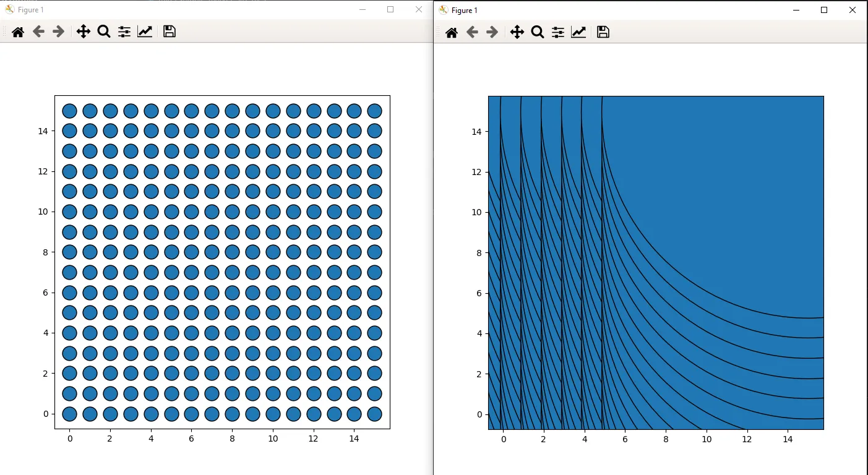The image size is (868, 475).
Task: Maximize the left Figure 1 window
Action: coord(390,9)
